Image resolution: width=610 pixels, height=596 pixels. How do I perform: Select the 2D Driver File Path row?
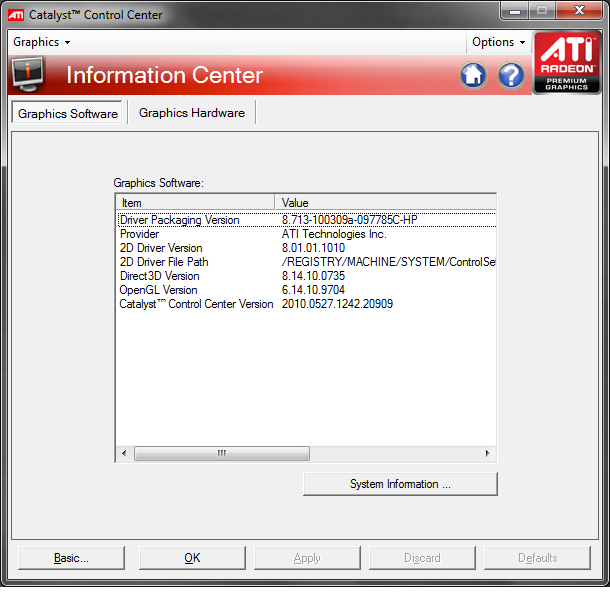307,262
